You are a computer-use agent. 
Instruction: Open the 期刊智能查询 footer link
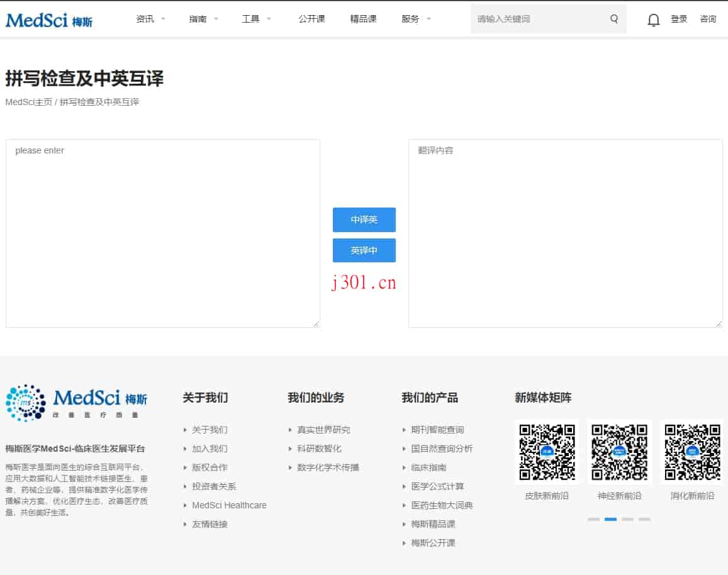click(x=437, y=430)
